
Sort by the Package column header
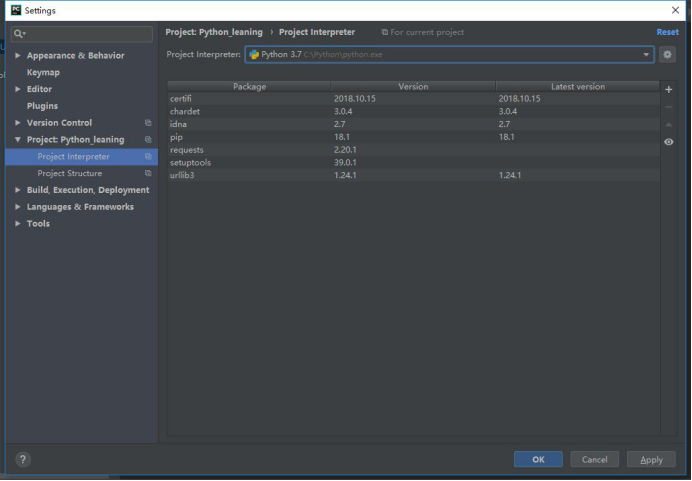coord(249,86)
